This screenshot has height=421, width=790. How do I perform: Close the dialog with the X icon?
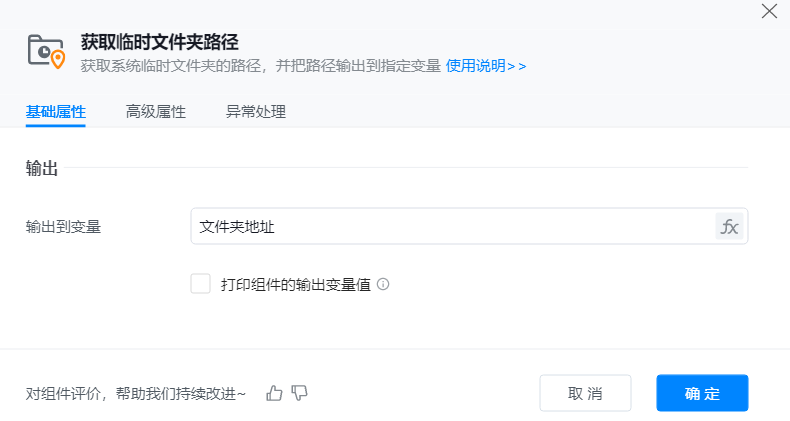(769, 12)
